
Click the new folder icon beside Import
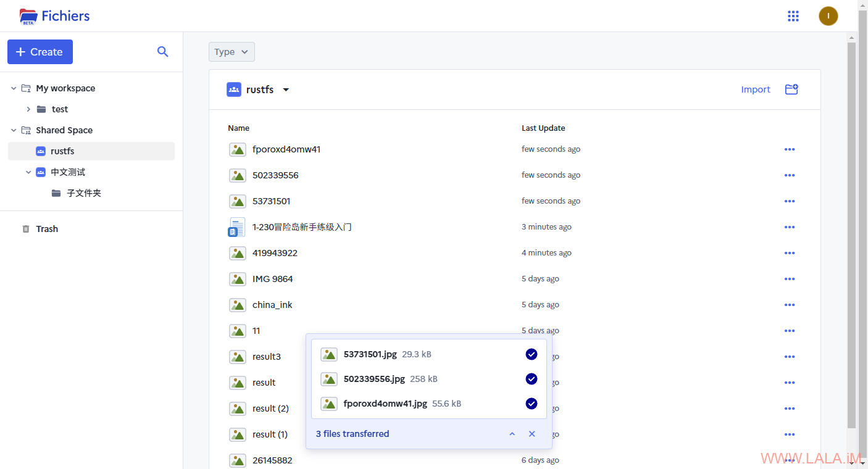click(791, 89)
